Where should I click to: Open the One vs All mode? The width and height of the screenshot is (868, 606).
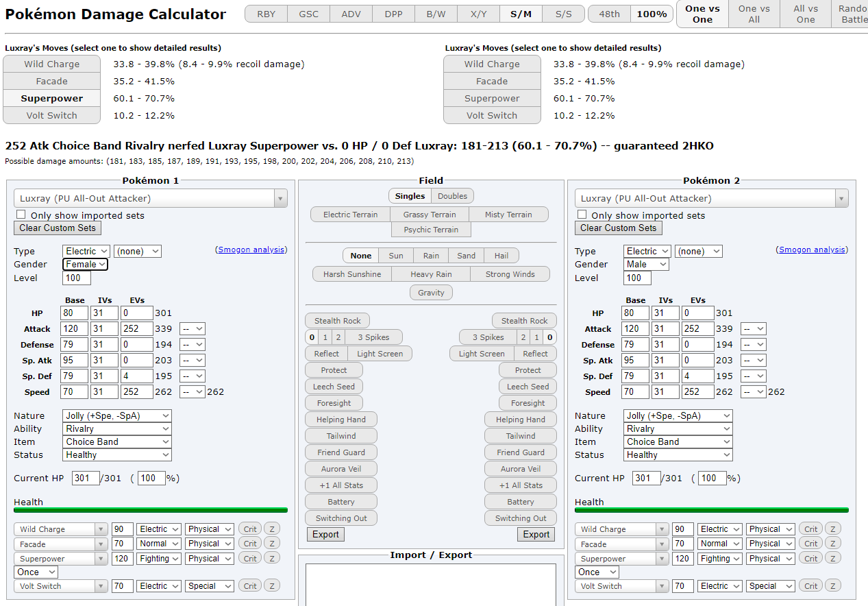pyautogui.click(x=754, y=14)
